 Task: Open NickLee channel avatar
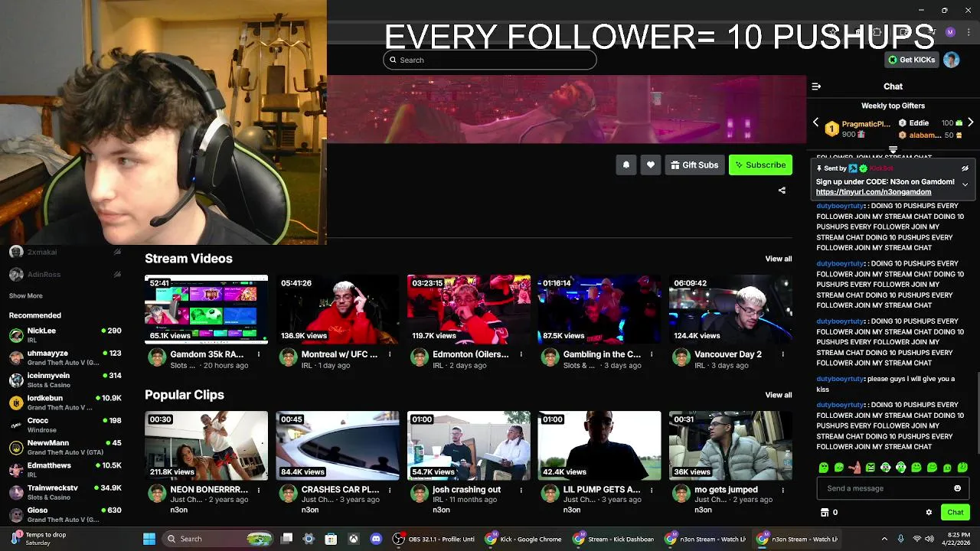(x=16, y=335)
